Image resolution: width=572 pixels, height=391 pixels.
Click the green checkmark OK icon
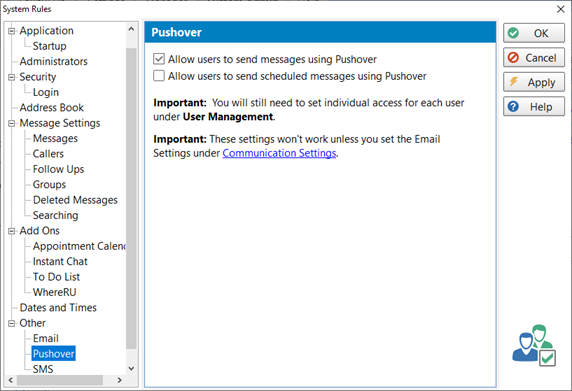[513, 33]
